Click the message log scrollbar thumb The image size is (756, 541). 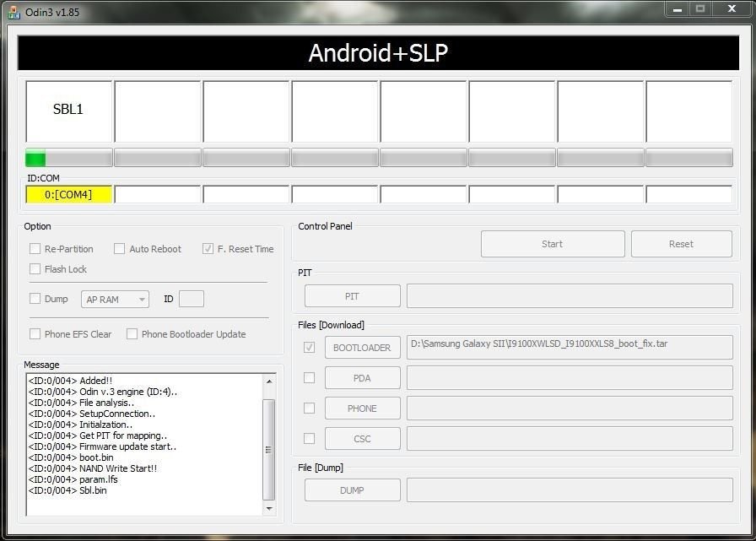[x=268, y=449]
